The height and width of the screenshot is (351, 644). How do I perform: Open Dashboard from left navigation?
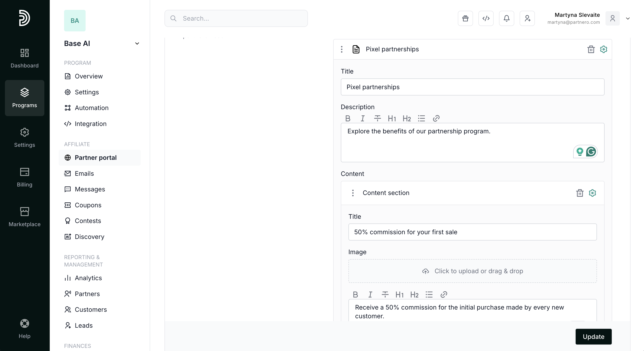click(x=24, y=58)
